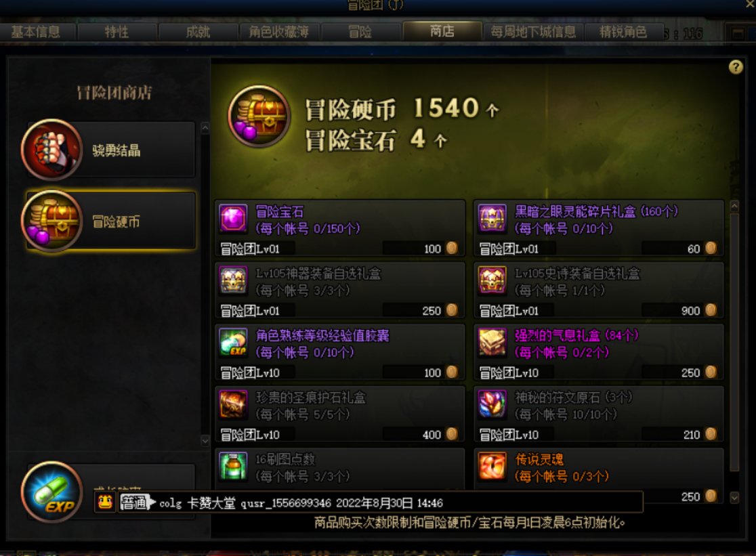This screenshot has height=556, width=756.
Task: Select the 角色熟练等级经验值胶囊 EXP icon
Action: pyautogui.click(x=233, y=343)
